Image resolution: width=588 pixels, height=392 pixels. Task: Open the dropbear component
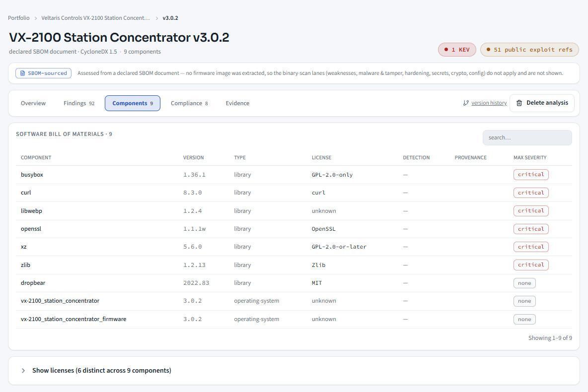pyautogui.click(x=33, y=283)
